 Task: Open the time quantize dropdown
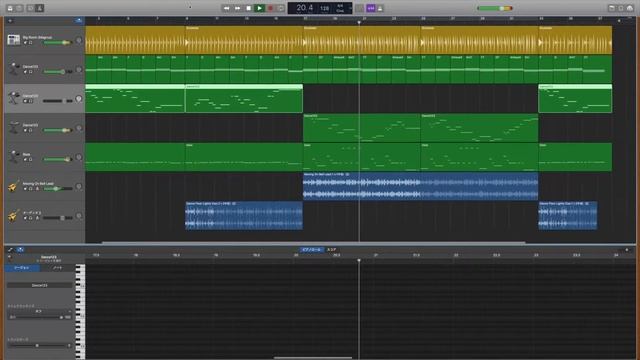[39, 311]
